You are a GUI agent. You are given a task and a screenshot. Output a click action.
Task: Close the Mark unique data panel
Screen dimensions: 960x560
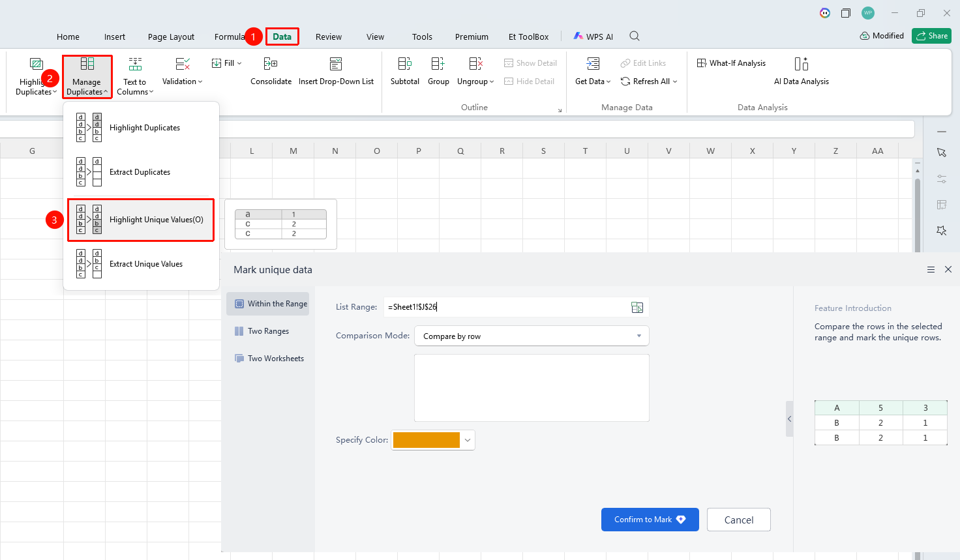pyautogui.click(x=948, y=269)
